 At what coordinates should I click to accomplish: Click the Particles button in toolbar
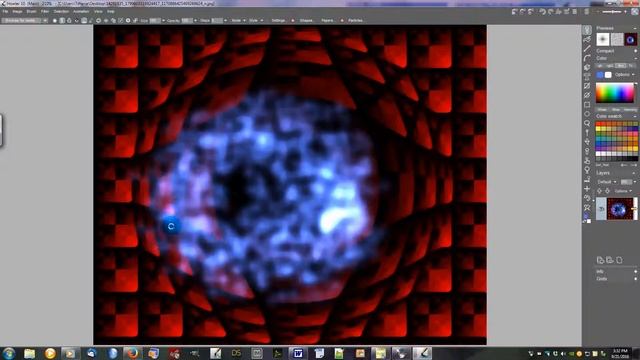pos(355,20)
